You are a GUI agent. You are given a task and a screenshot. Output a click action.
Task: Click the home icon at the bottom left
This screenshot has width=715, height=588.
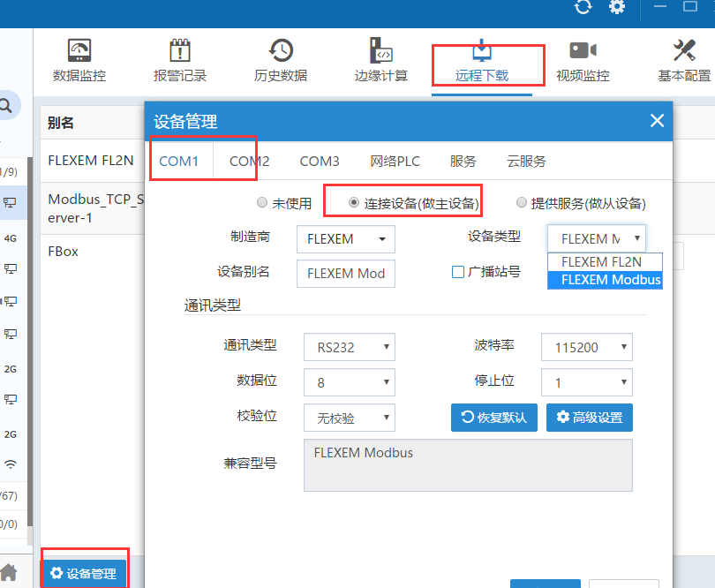pos(9,572)
